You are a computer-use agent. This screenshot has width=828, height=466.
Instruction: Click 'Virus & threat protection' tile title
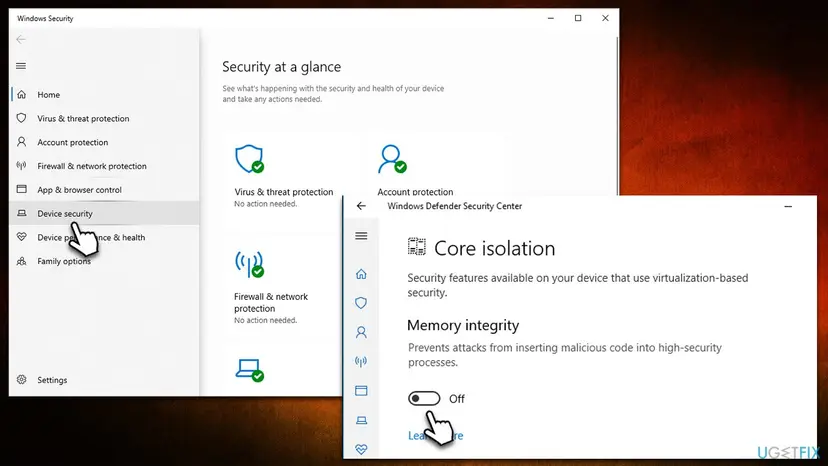tap(284, 192)
